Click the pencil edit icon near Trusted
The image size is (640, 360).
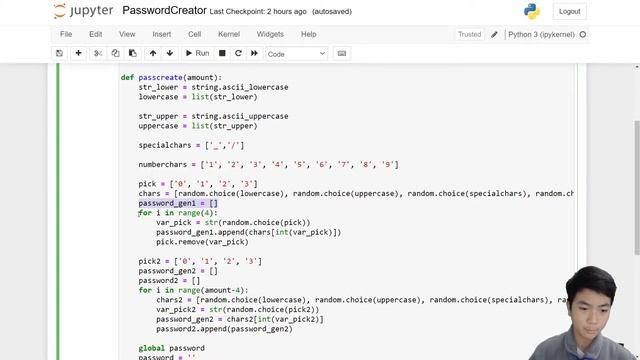(494, 34)
